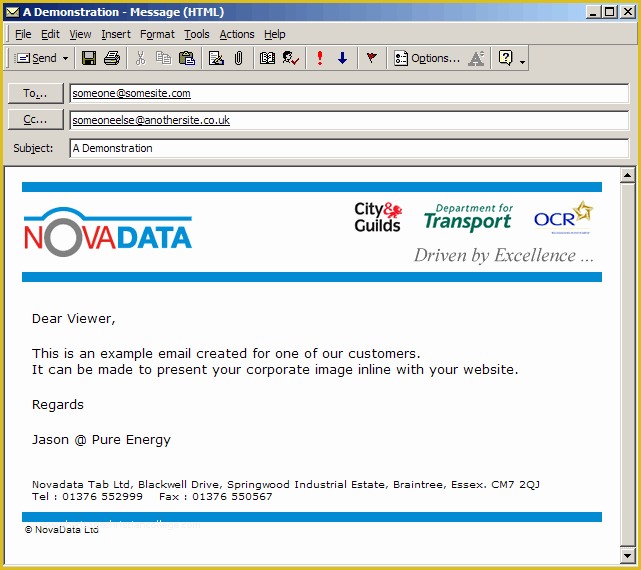Open the Address Book icon
The width and height of the screenshot is (641, 570).
267,58
